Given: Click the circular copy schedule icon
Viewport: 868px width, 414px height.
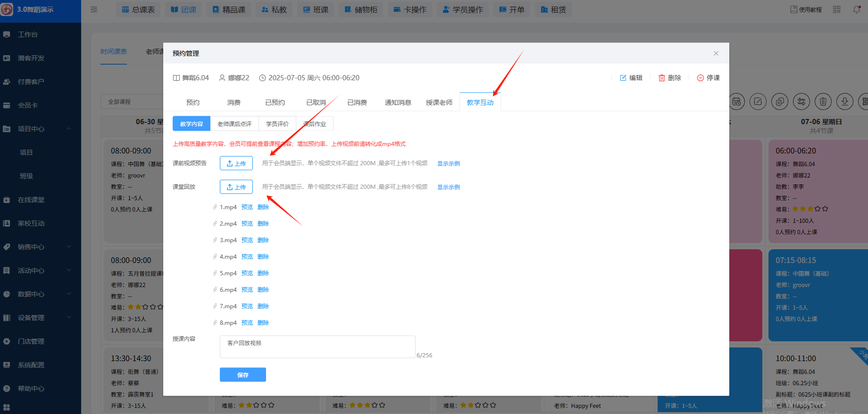Looking at the screenshot, I should click(x=780, y=101).
